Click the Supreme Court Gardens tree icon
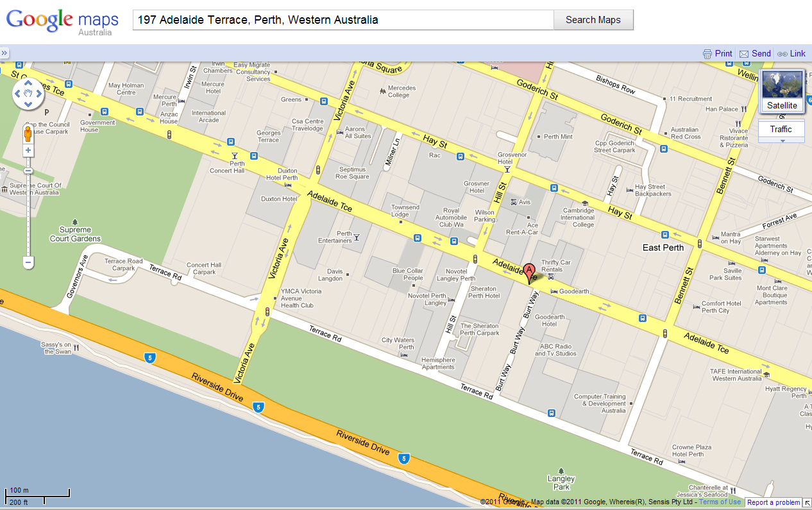Image resolution: width=812 pixels, height=510 pixels. 76,221
